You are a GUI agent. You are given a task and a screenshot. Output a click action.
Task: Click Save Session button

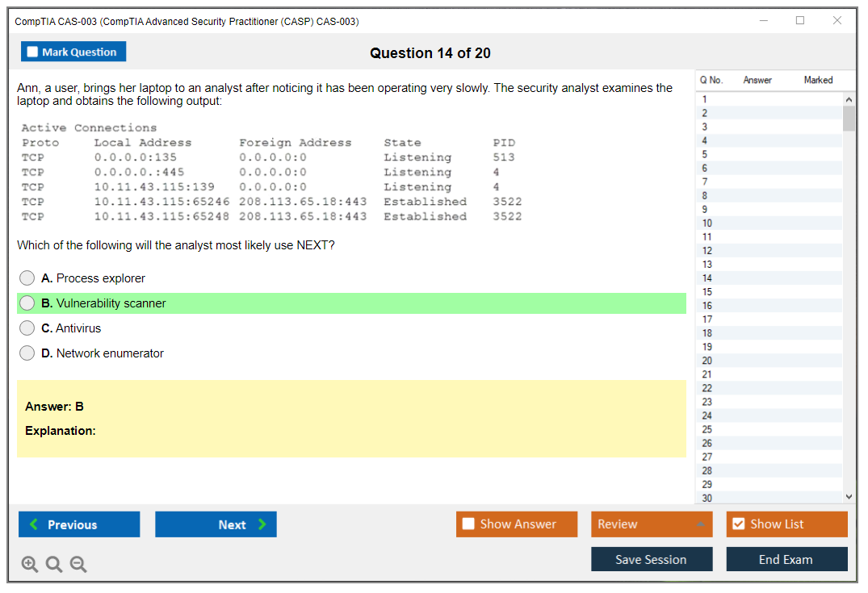652,559
